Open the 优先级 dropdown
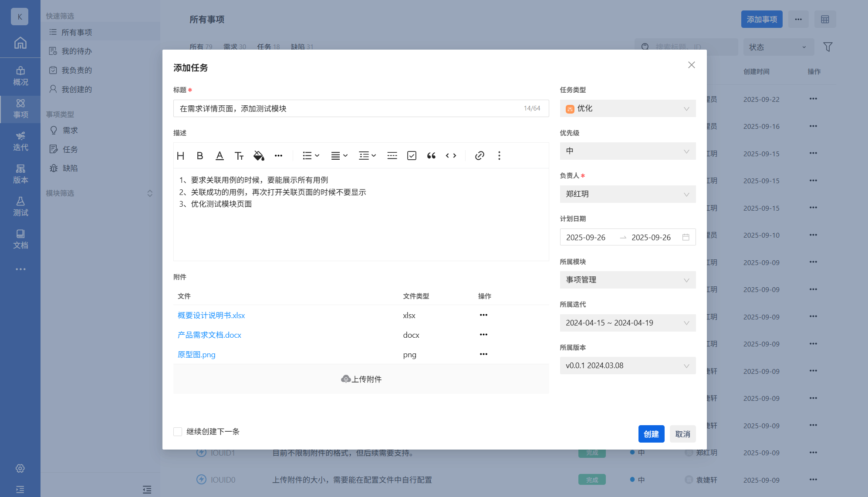868x497 pixels. pyautogui.click(x=628, y=151)
